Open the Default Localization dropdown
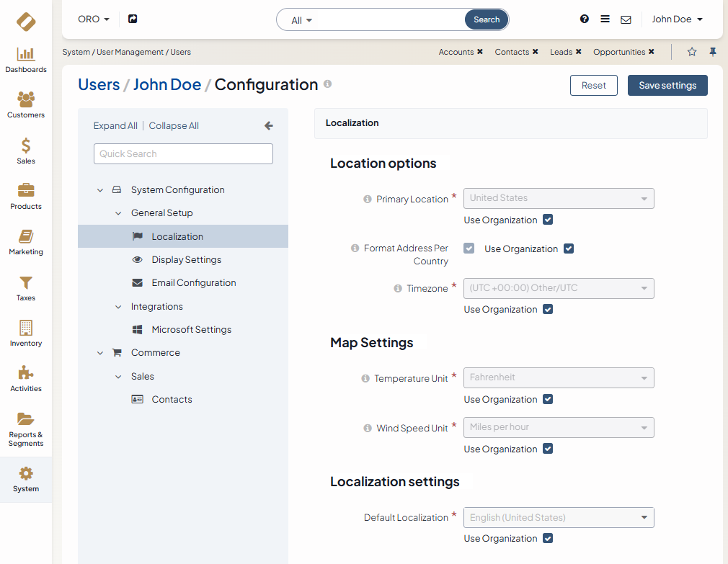Image resolution: width=728 pixels, height=564 pixels. pos(559,517)
